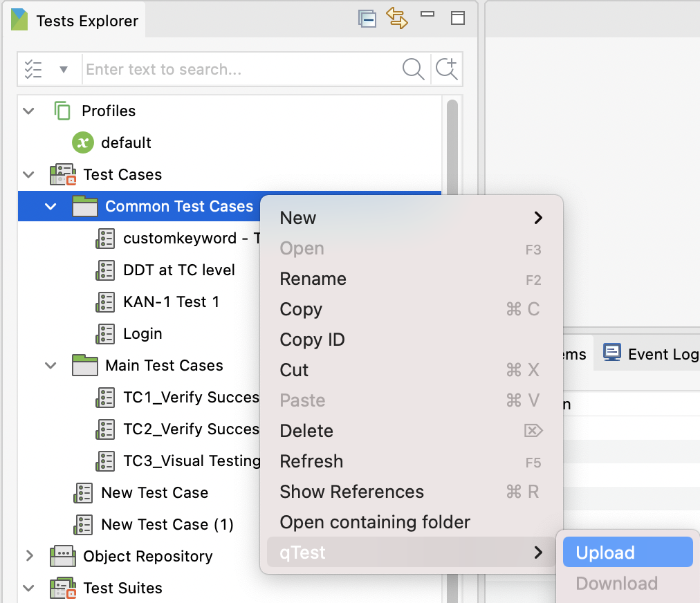This screenshot has height=603, width=700.
Task: Expand the Object Repository node
Action: [x=28, y=556]
